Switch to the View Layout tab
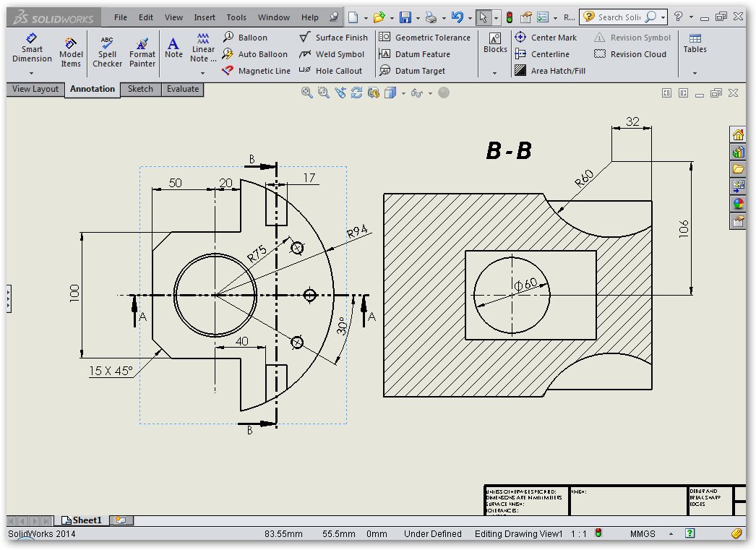This screenshot has height=550, width=756. [35, 89]
